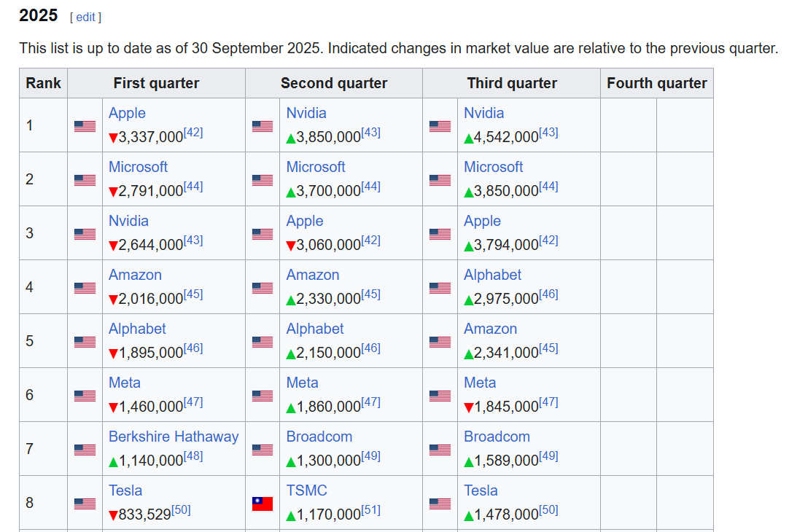
Task: Open the Apple link in Third quarter rank 3
Action: pyautogui.click(x=482, y=222)
